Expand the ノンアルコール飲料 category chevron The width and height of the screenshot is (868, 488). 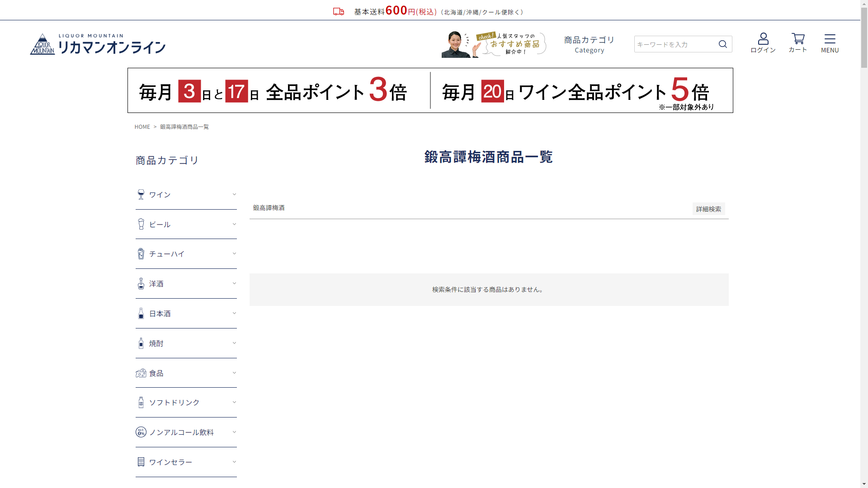pos(234,432)
